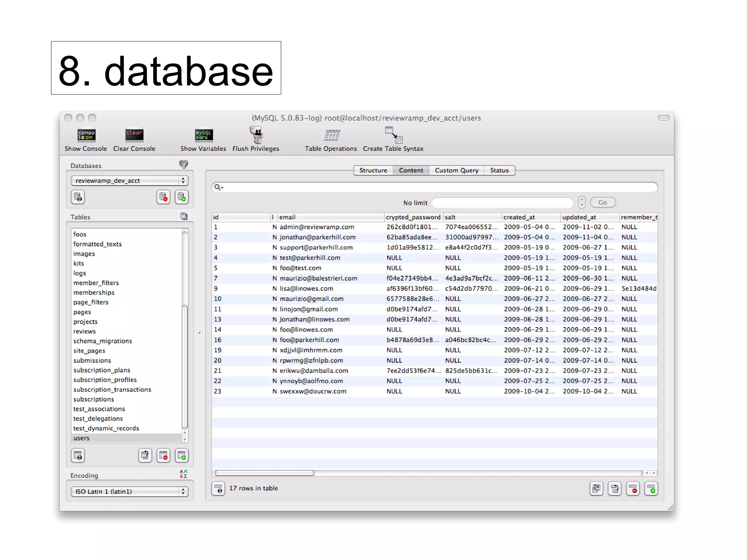Click the duplicate table button
Image resolution: width=747 pixels, height=560 pixels.
(145, 455)
